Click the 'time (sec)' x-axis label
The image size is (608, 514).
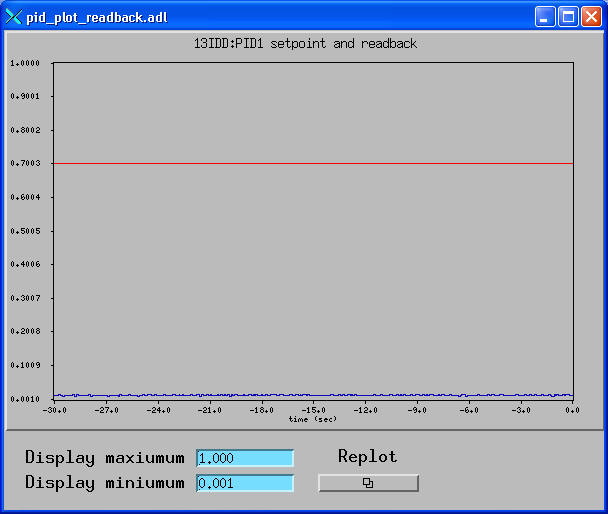313,419
